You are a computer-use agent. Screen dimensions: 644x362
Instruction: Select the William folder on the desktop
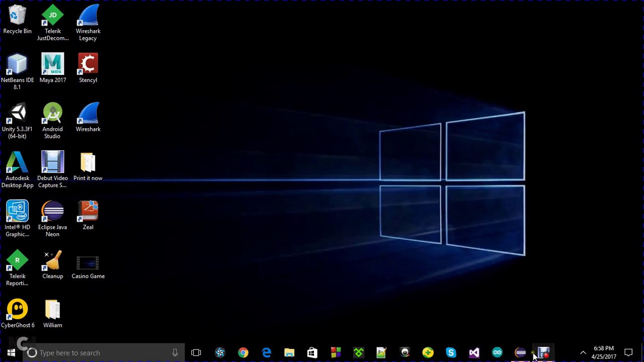pyautogui.click(x=52, y=314)
